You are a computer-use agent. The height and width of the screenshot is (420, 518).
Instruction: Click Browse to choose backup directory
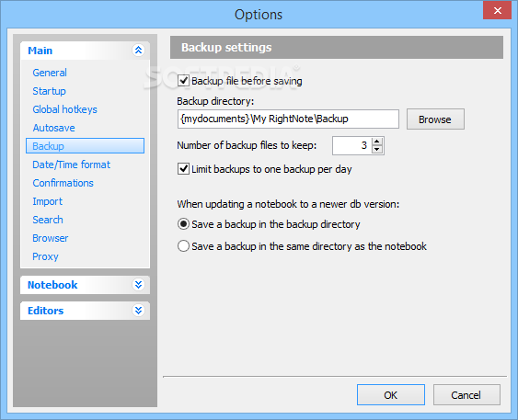[x=435, y=119]
